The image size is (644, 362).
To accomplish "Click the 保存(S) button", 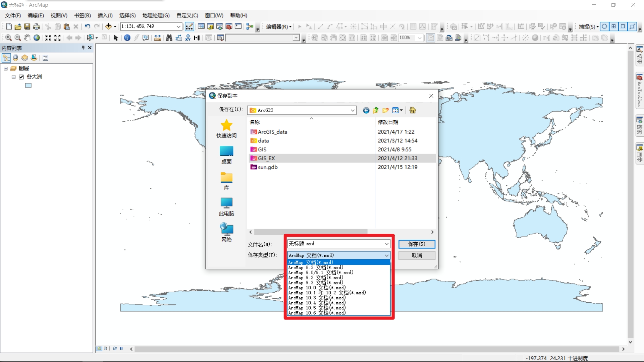I will coord(417,244).
